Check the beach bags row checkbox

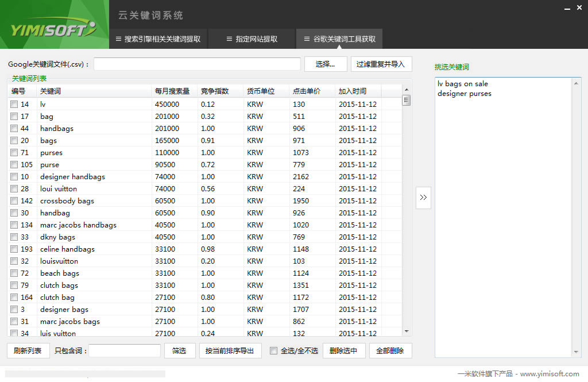coord(14,273)
